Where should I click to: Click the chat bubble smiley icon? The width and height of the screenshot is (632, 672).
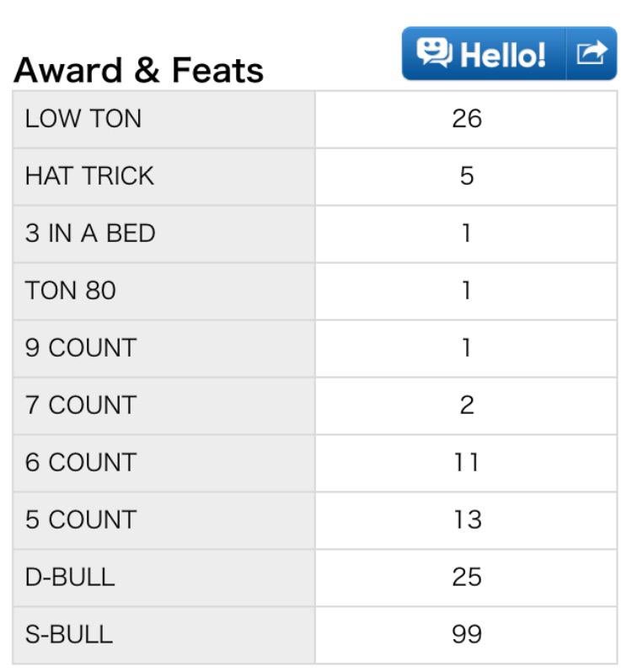435,54
